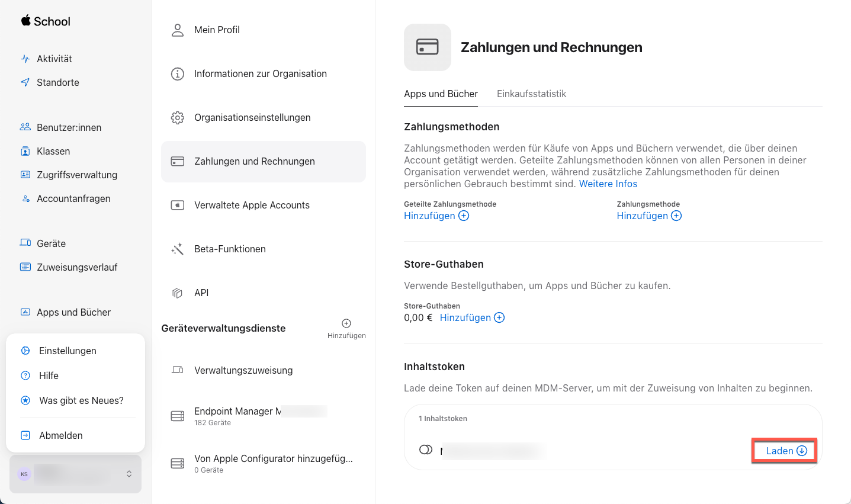Screen dimensions: 851x504
Task: Open Abmelden in the popup menu
Action: (61, 435)
